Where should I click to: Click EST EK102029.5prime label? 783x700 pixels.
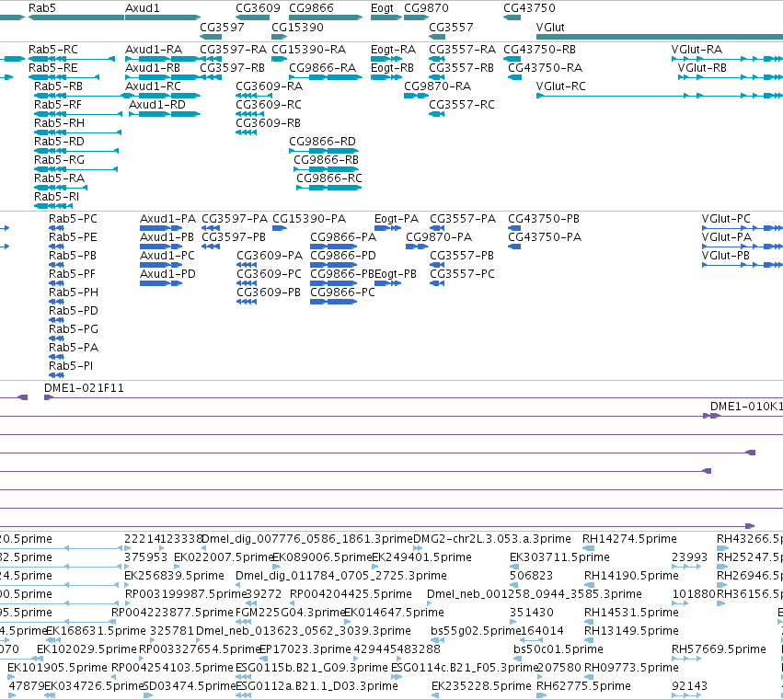click(x=86, y=649)
